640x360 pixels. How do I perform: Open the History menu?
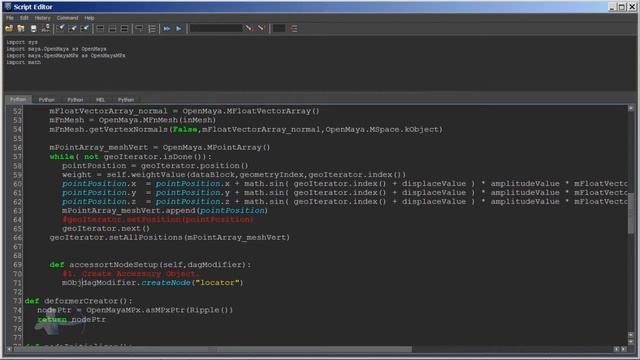(42, 18)
